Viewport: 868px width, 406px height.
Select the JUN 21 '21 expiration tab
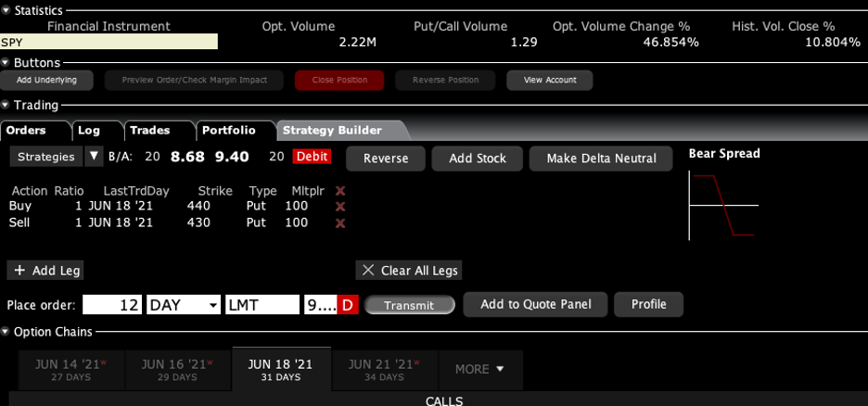384,370
